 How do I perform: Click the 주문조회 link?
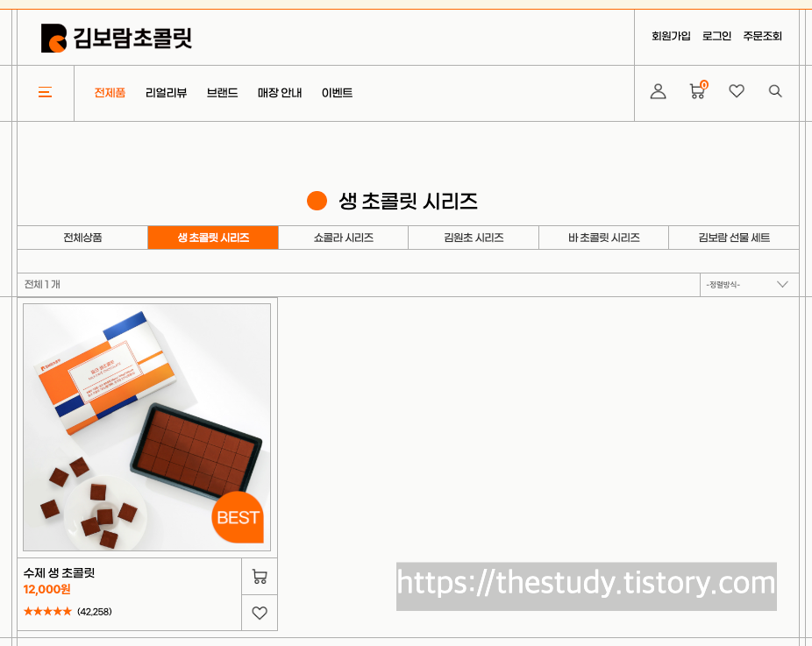coord(762,36)
